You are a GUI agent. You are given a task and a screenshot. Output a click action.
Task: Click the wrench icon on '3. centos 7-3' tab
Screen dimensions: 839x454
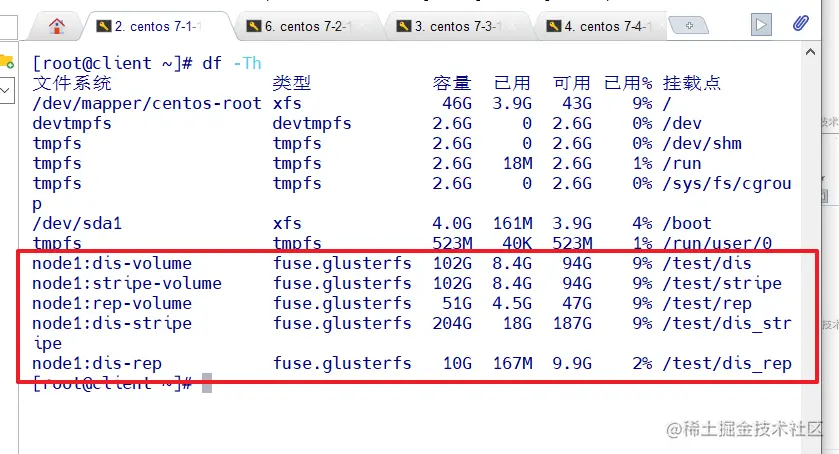point(403,26)
